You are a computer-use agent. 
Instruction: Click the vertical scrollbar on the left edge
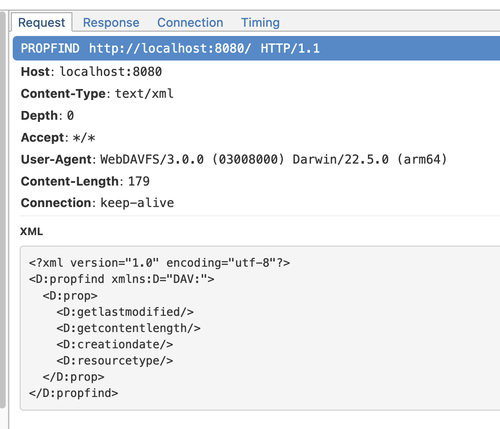click(x=3, y=210)
